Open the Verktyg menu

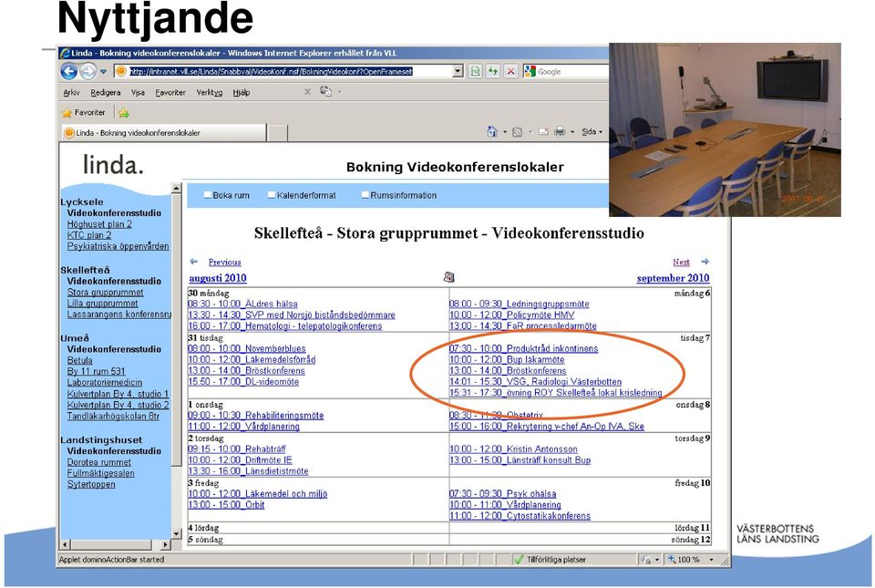(210, 93)
